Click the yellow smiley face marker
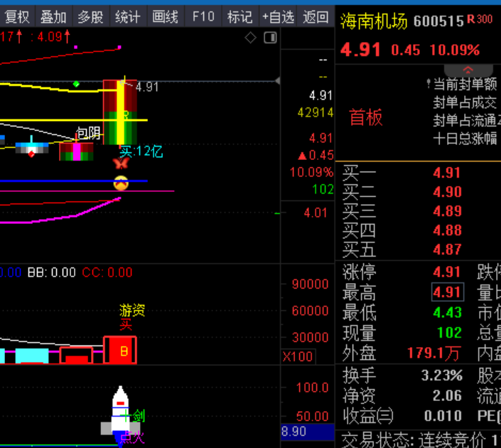Screen dimensions: 501x448 pyautogui.click(x=121, y=183)
